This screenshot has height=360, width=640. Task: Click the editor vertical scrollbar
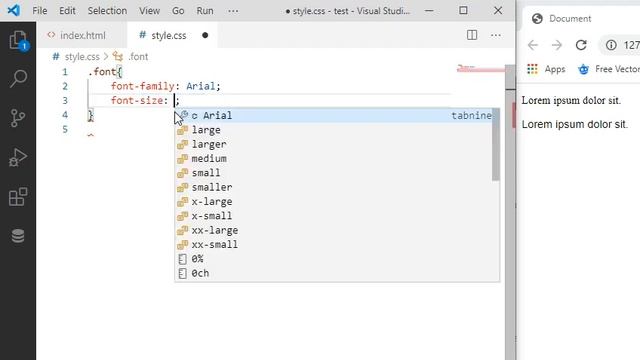pos(510,212)
